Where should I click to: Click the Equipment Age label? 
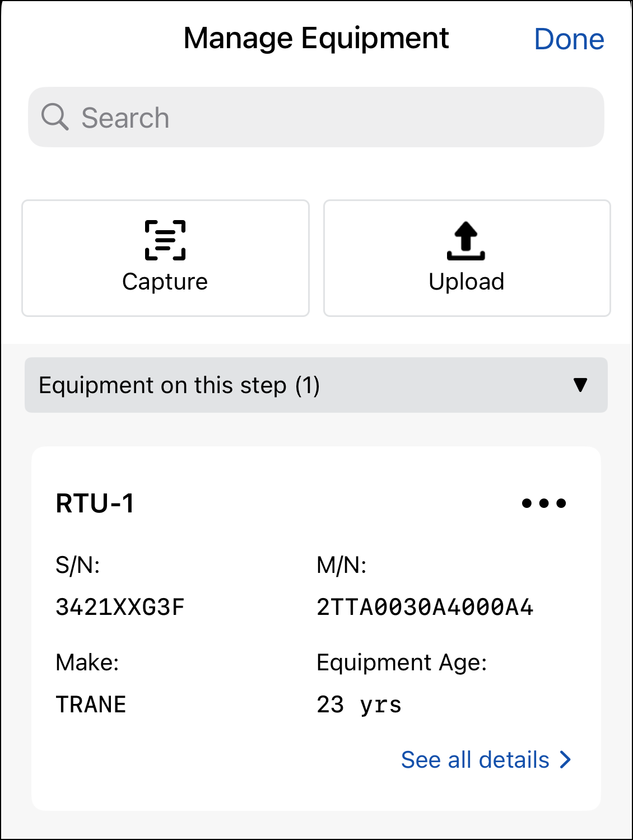tap(402, 662)
